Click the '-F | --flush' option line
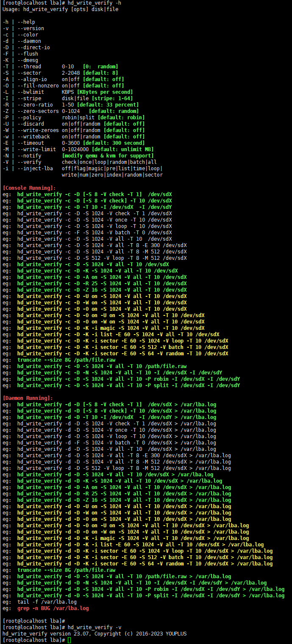 pos(20,54)
